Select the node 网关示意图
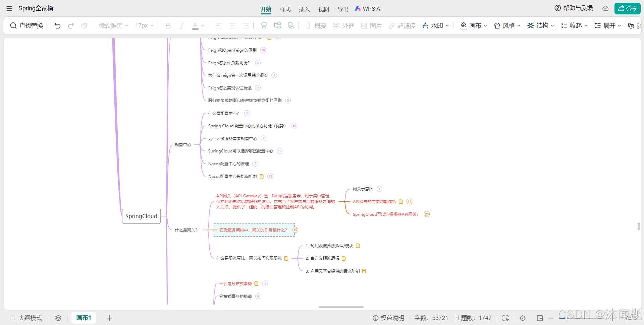 pos(363,189)
